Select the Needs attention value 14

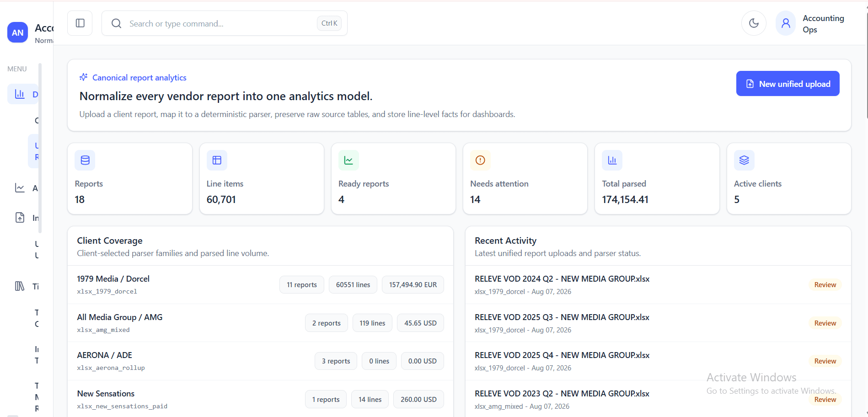tap(475, 199)
